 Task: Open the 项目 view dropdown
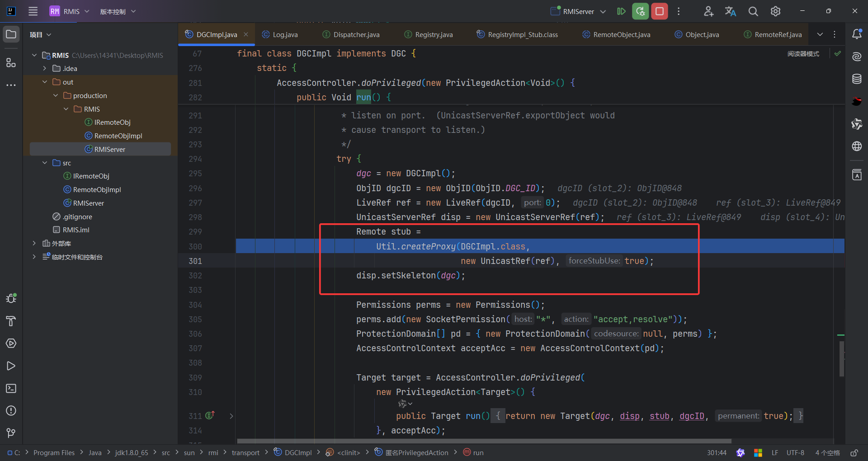(x=40, y=35)
